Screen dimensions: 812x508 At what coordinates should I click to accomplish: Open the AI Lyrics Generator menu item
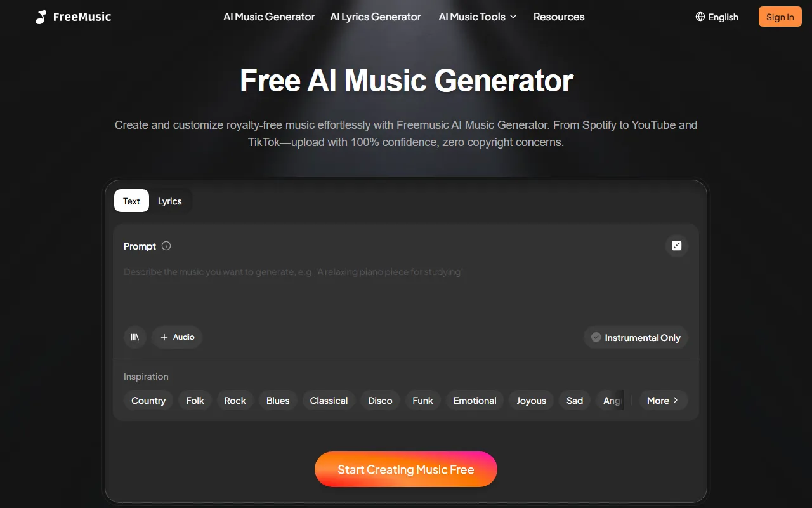click(x=376, y=17)
